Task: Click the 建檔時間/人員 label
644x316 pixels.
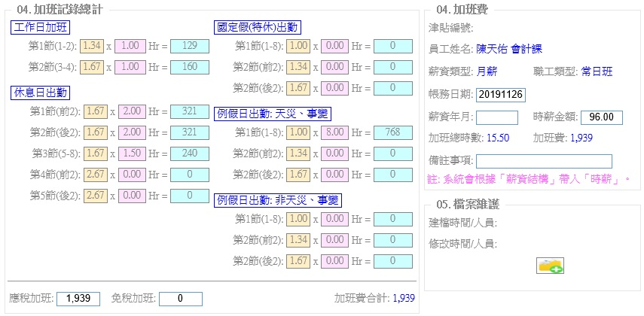Action: tap(462, 223)
